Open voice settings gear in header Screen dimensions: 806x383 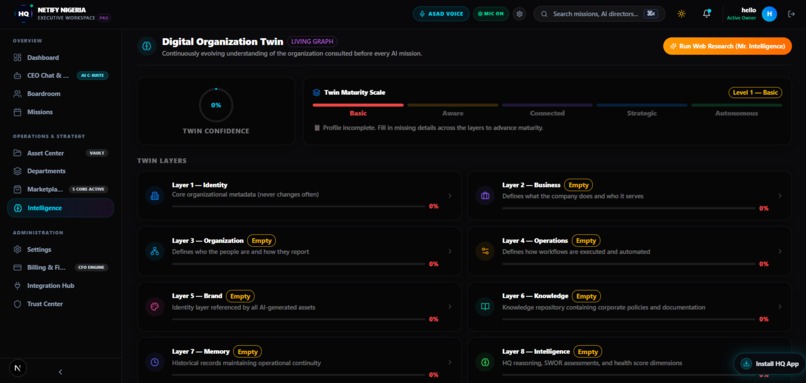coord(520,14)
